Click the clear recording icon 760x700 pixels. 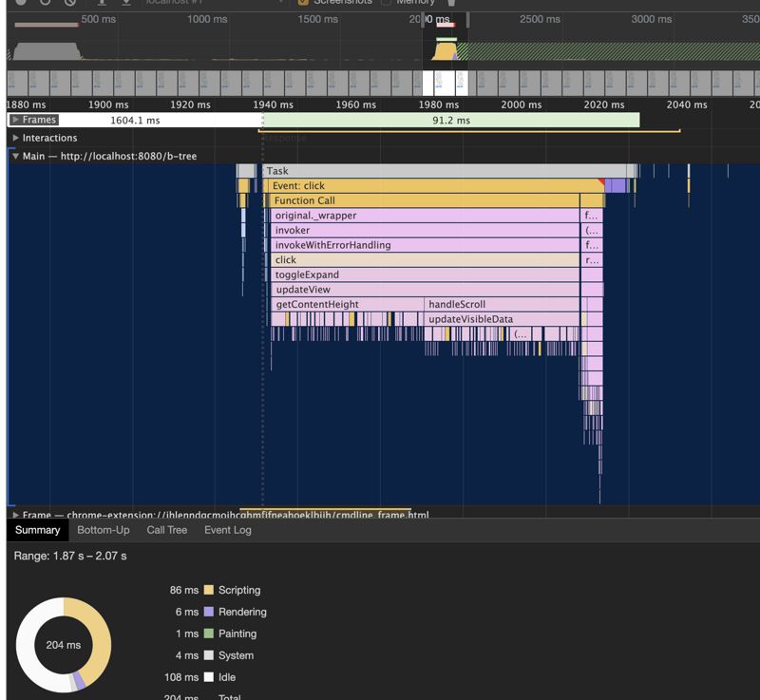[x=70, y=2]
